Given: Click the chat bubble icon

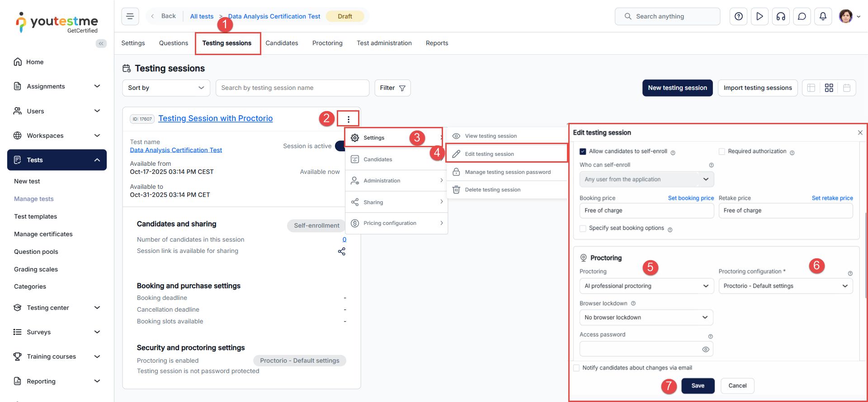Looking at the screenshot, I should 802,17.
